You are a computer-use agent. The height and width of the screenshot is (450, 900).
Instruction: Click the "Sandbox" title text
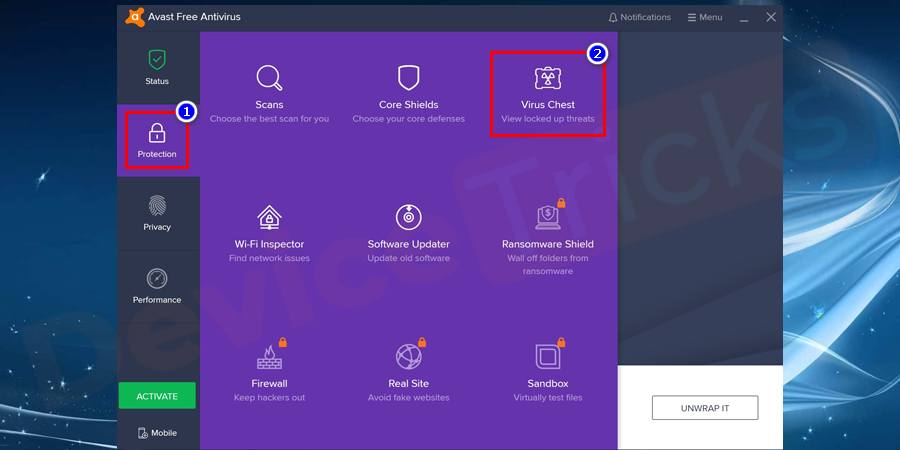548,384
